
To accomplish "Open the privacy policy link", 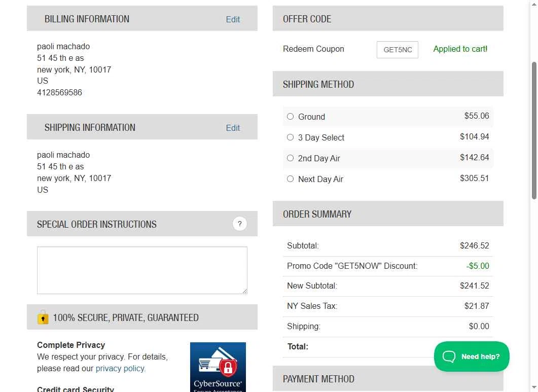I will point(121,368).
